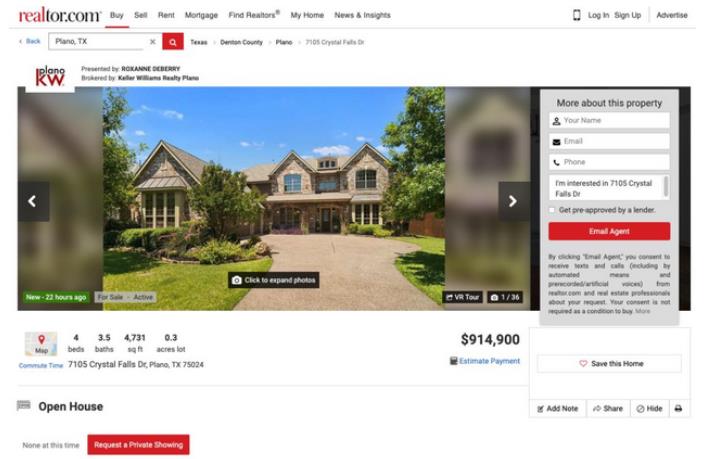
Task: Click the message box scrollbar
Action: pyautogui.click(x=666, y=186)
